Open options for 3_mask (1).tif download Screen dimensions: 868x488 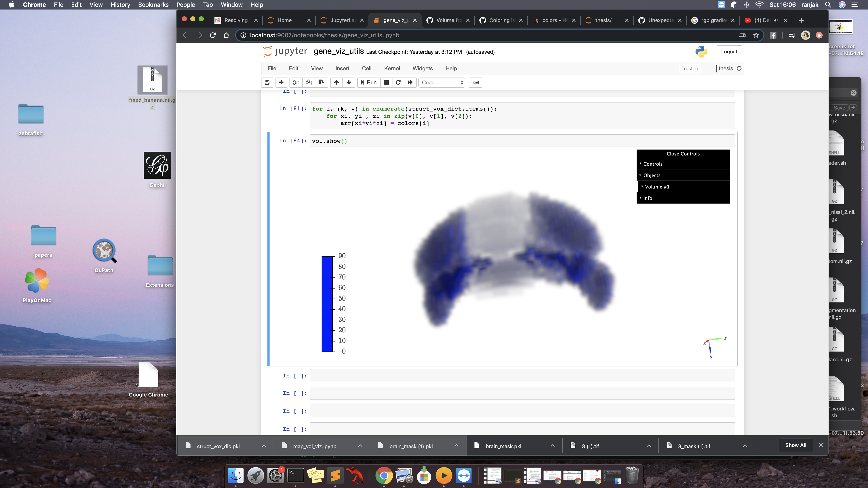pyautogui.click(x=745, y=446)
